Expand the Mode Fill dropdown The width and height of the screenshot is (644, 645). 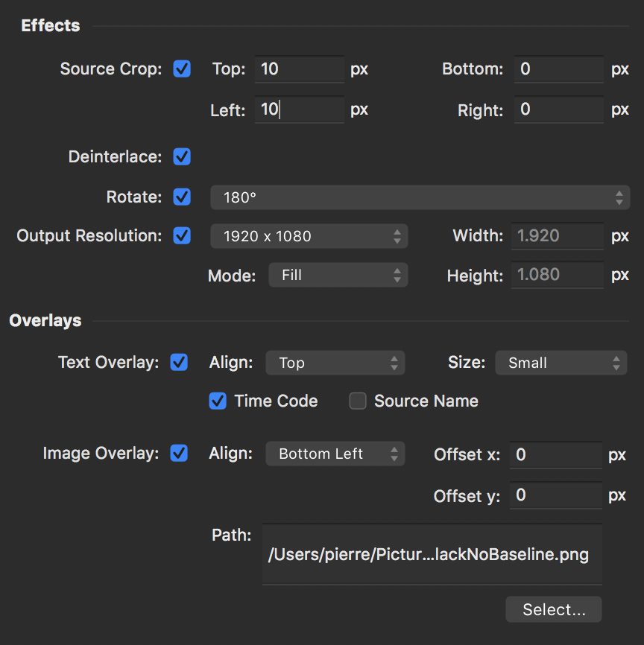pos(338,276)
